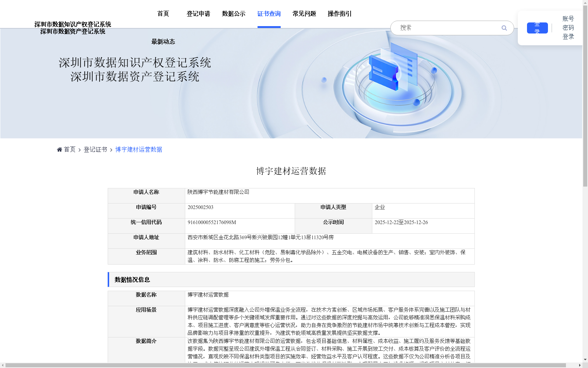588x368 pixels.
Task: Click the blue 登录 button
Action: point(537,28)
